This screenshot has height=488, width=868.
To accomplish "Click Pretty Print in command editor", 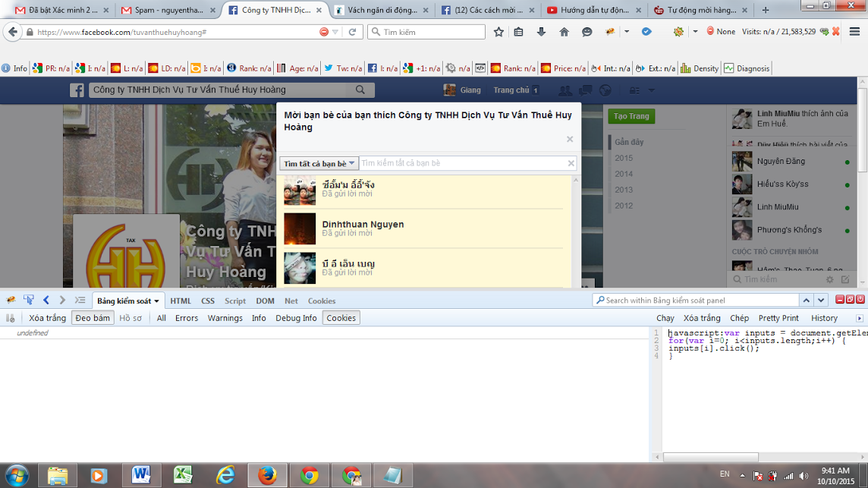I will 778,318.
